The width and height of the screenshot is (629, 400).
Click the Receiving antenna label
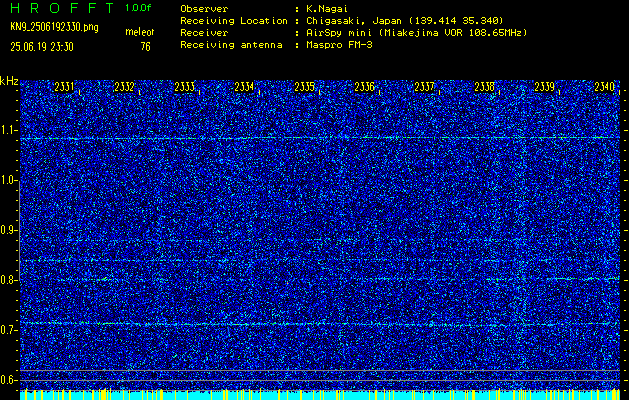pos(231,45)
